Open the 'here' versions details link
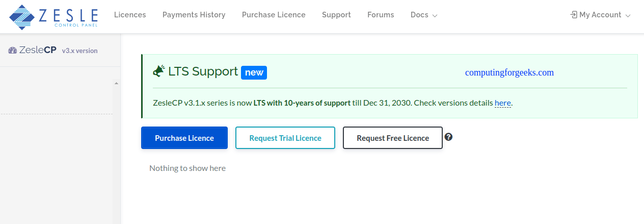 pyautogui.click(x=503, y=103)
